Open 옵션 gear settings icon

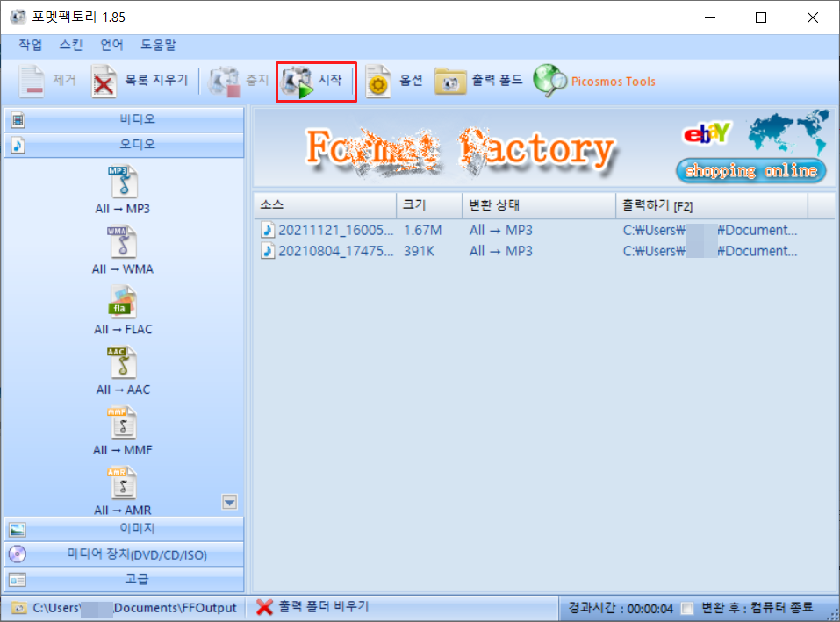pos(378,82)
